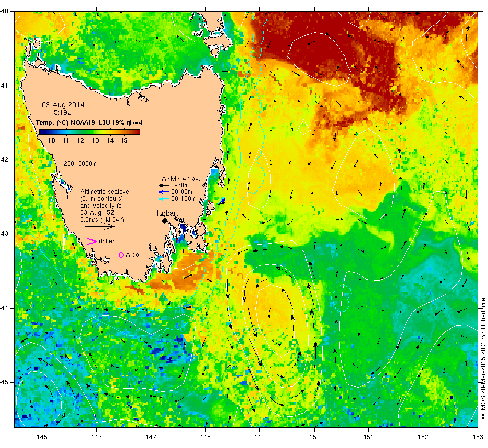This screenshot has height=448, width=488.
Task: Click longitude axis label "147"
Action: (151, 437)
